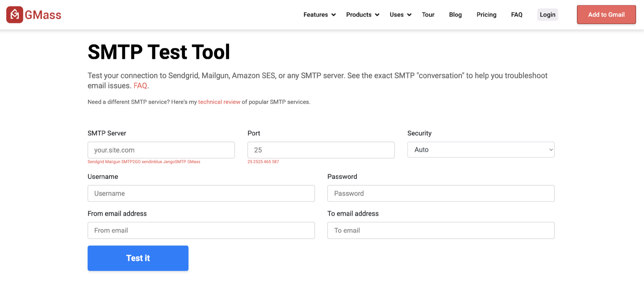This screenshot has width=644, height=290.
Task: Open the FAQ navigation item
Action: [516, 15]
